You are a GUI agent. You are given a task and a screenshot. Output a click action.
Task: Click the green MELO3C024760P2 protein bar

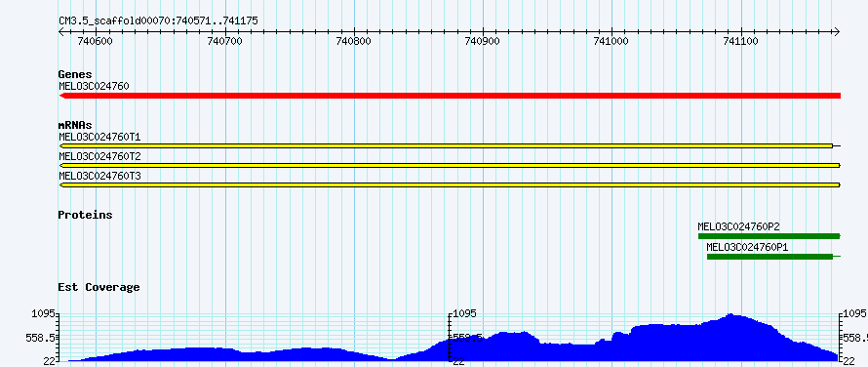coord(769,236)
